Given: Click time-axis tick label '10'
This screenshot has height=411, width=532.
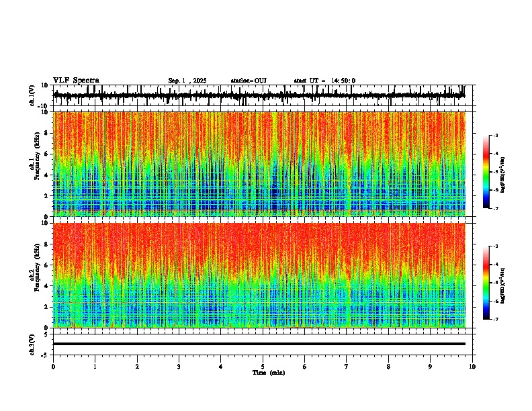Looking at the screenshot, I should click(x=472, y=367).
